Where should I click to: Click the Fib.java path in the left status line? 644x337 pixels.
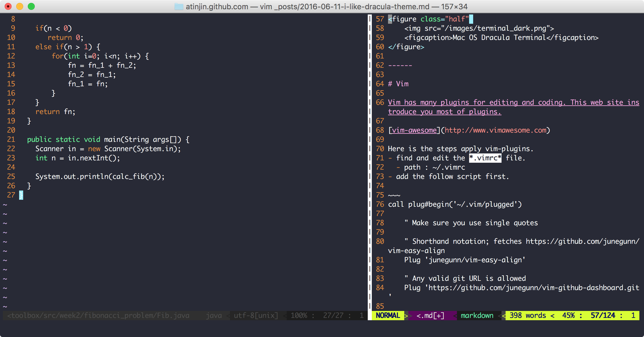[98, 315]
